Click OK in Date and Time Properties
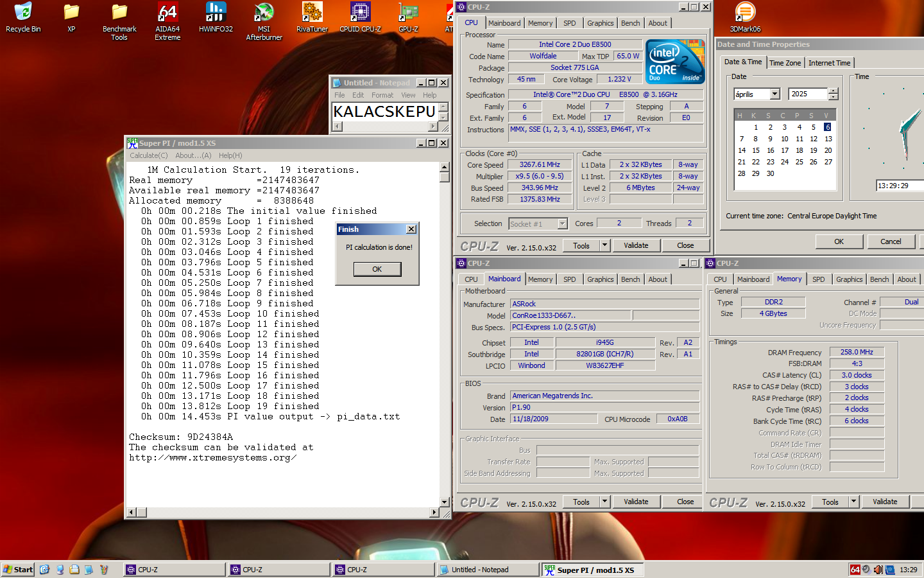The image size is (924, 578). (839, 241)
